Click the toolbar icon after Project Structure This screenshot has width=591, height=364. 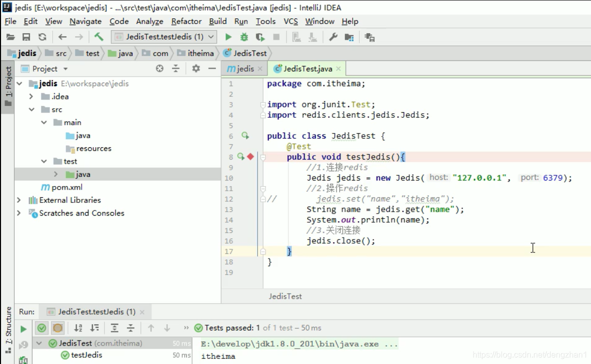pyautogui.click(x=370, y=37)
